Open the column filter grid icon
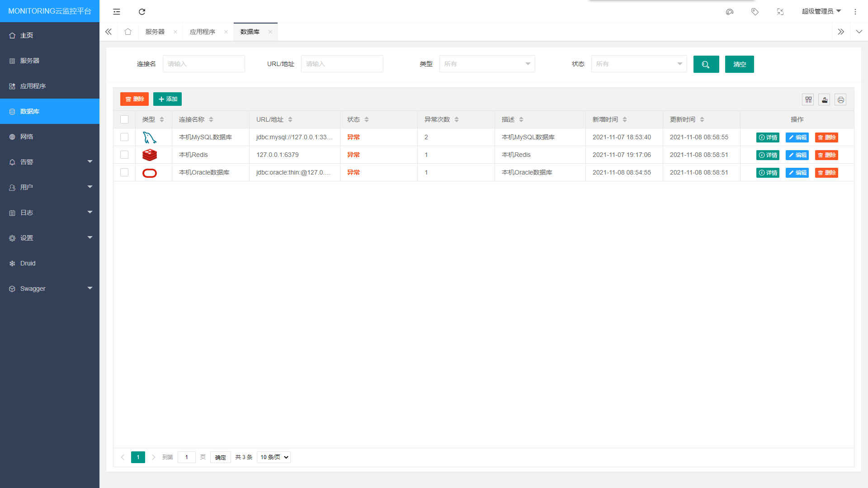 [x=808, y=99]
